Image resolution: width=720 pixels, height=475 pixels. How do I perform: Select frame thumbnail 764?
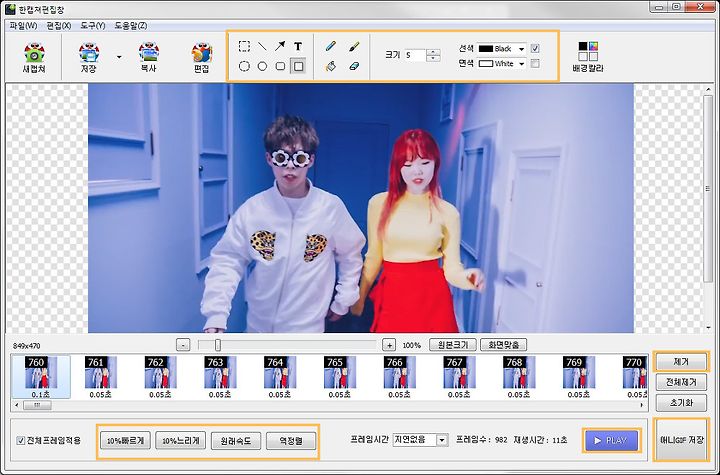pos(280,376)
